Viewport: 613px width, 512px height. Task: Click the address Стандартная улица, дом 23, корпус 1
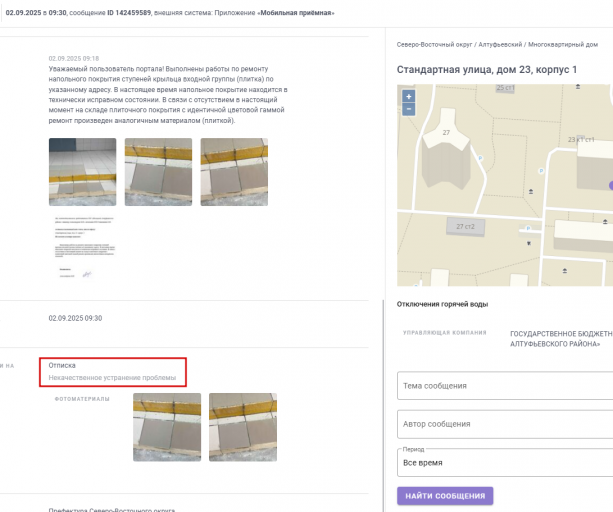click(487, 70)
